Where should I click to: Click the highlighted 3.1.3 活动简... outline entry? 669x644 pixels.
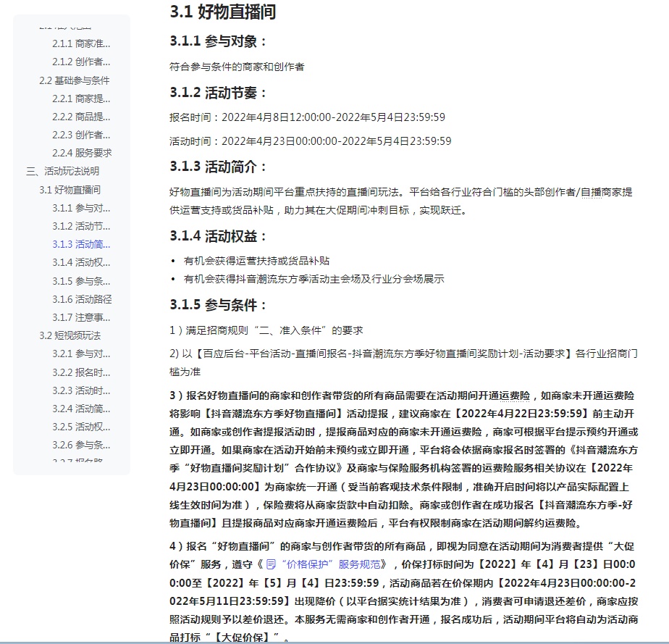click(81, 244)
